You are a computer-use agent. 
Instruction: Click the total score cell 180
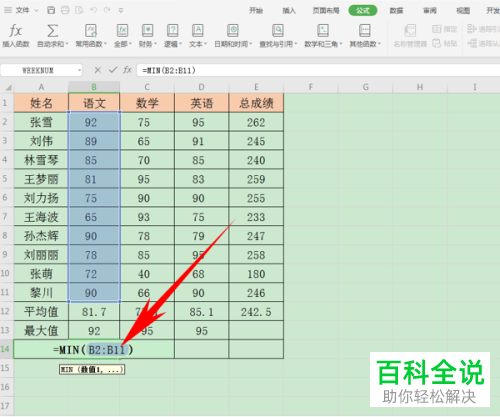coord(256,274)
